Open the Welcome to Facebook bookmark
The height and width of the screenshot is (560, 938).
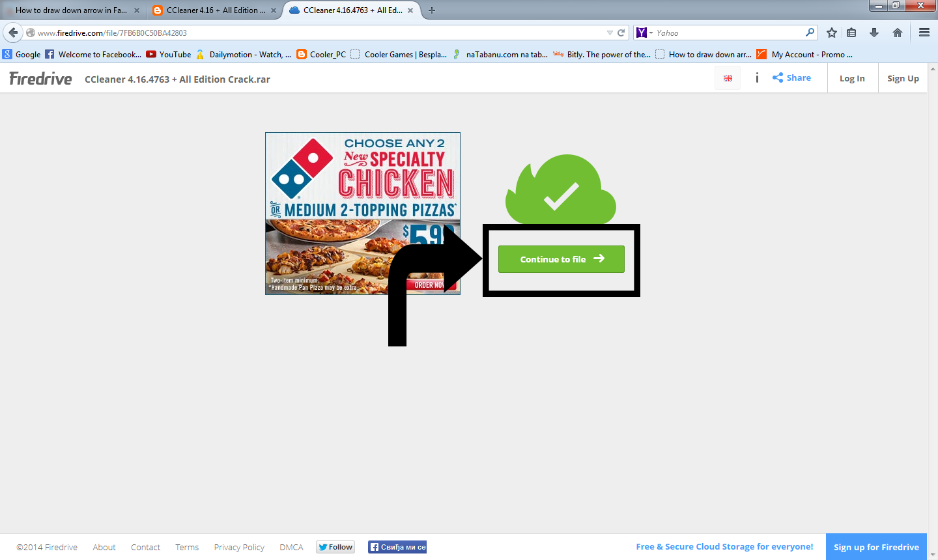pos(93,55)
